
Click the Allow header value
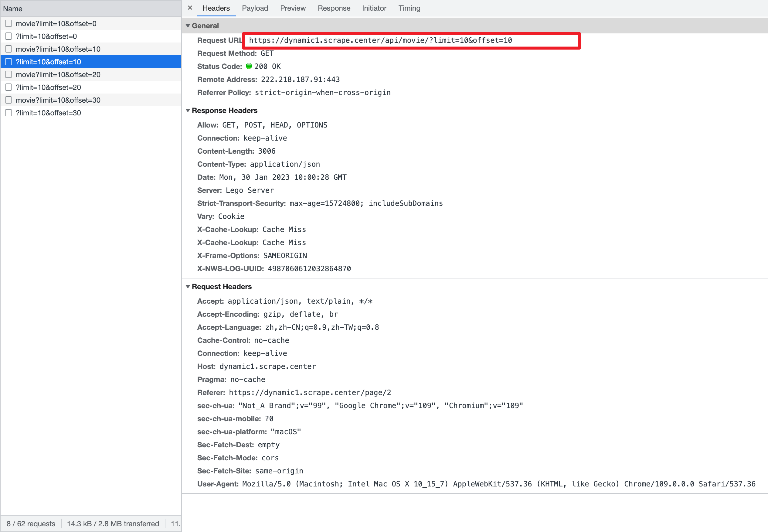click(274, 125)
